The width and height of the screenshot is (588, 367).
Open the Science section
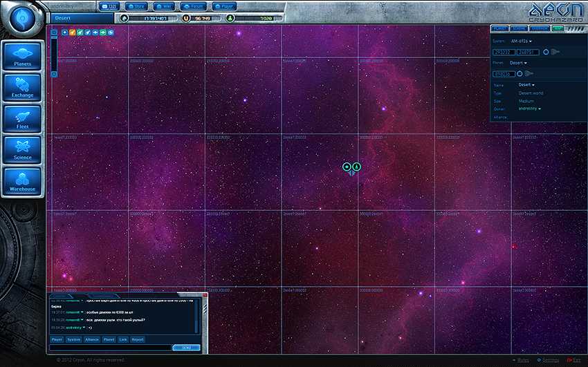click(23, 150)
